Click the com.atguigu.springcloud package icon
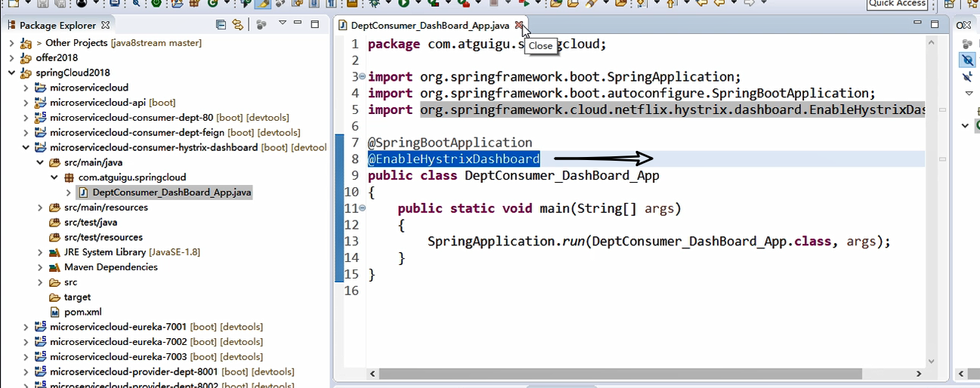Screen dimensions: 980x388 click(69, 177)
